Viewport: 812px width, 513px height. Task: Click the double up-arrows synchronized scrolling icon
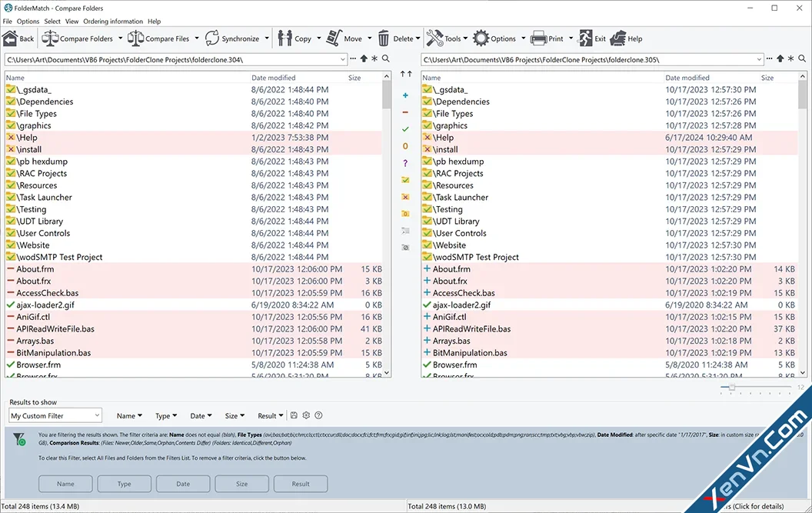(406, 75)
